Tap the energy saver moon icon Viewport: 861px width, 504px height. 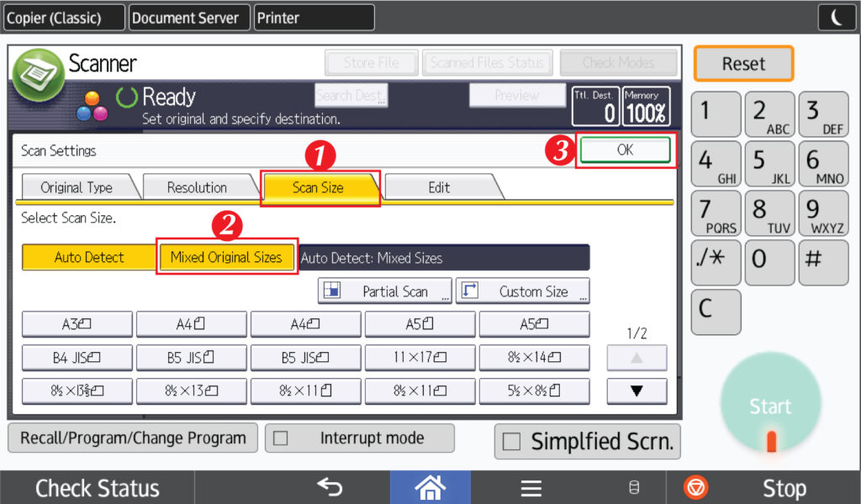click(837, 18)
